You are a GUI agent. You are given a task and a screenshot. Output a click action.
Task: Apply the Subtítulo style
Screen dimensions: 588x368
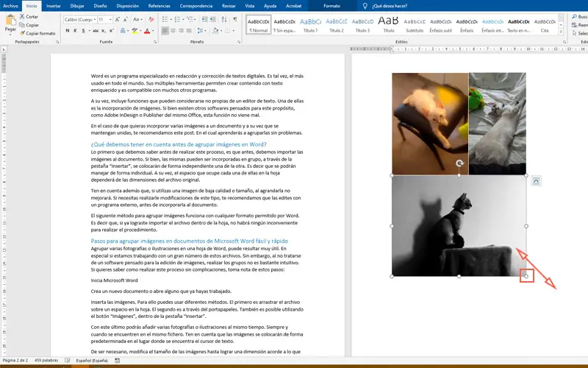pos(415,25)
